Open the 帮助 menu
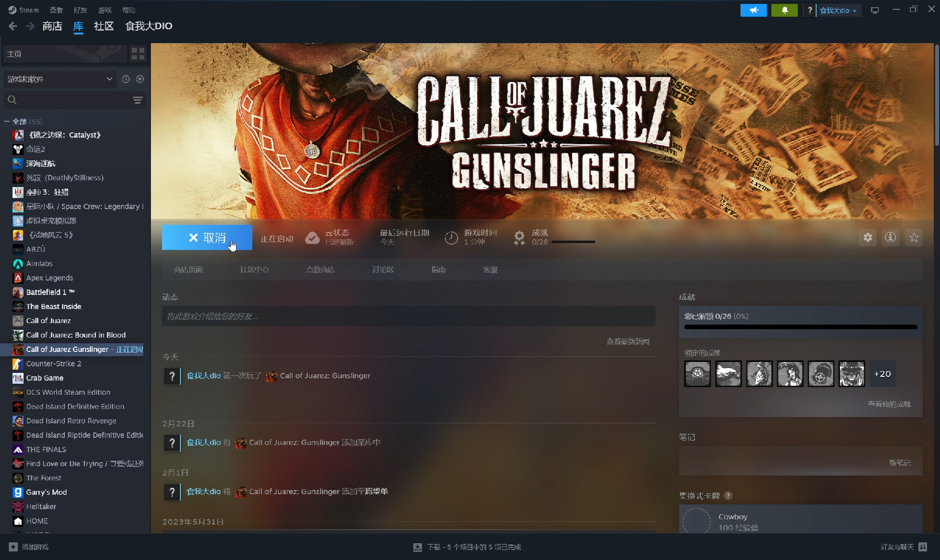The image size is (940, 560). point(129,10)
